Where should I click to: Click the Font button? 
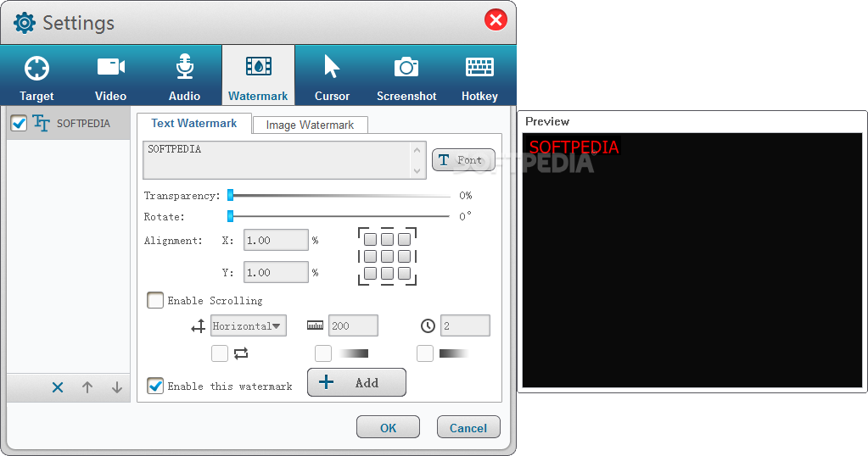pos(463,160)
